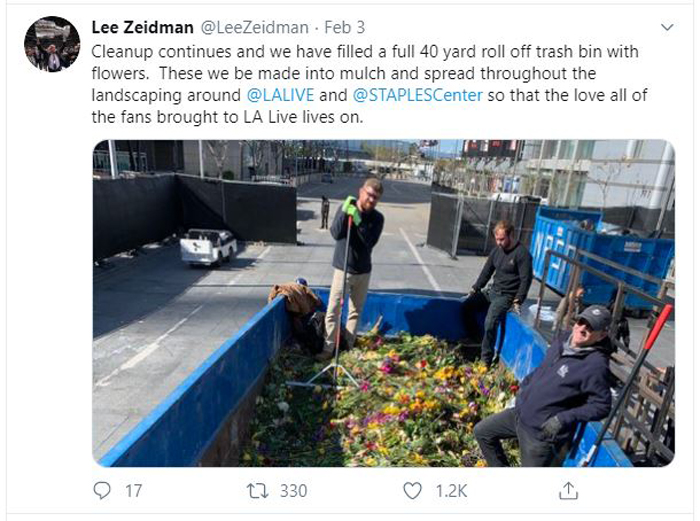Open the tweet permalink dated Feb 3
This screenshot has height=521, width=700.
pyautogui.click(x=345, y=27)
